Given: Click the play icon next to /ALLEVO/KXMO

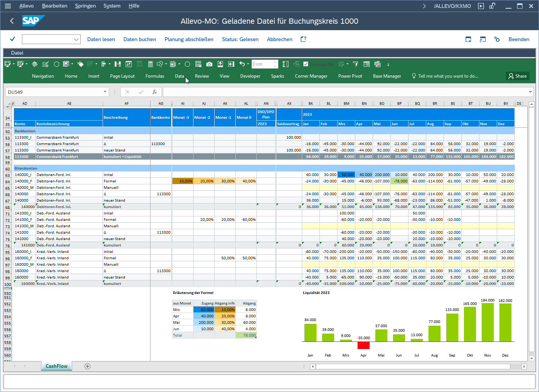Looking at the screenshot, I should (x=481, y=6).
